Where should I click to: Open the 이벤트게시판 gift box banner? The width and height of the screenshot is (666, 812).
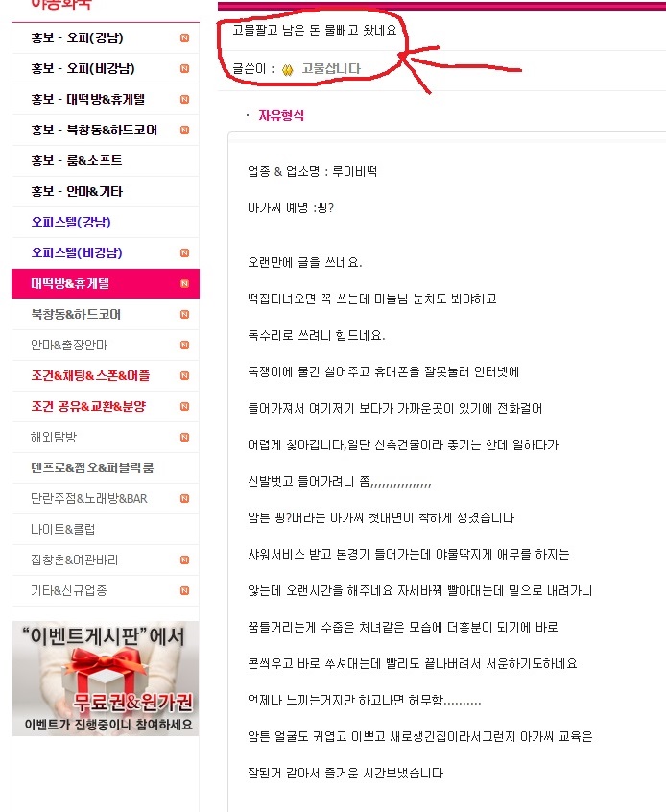[106, 679]
